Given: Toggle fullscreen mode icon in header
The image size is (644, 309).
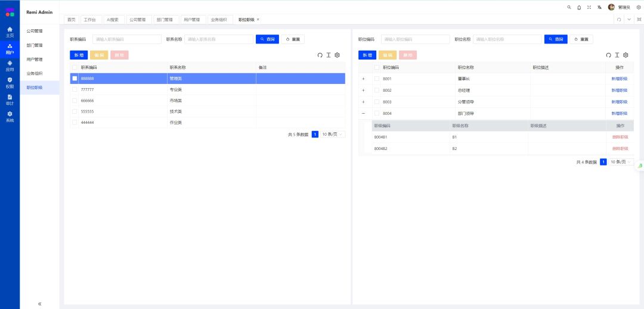Looking at the screenshot, I should (x=589, y=7).
